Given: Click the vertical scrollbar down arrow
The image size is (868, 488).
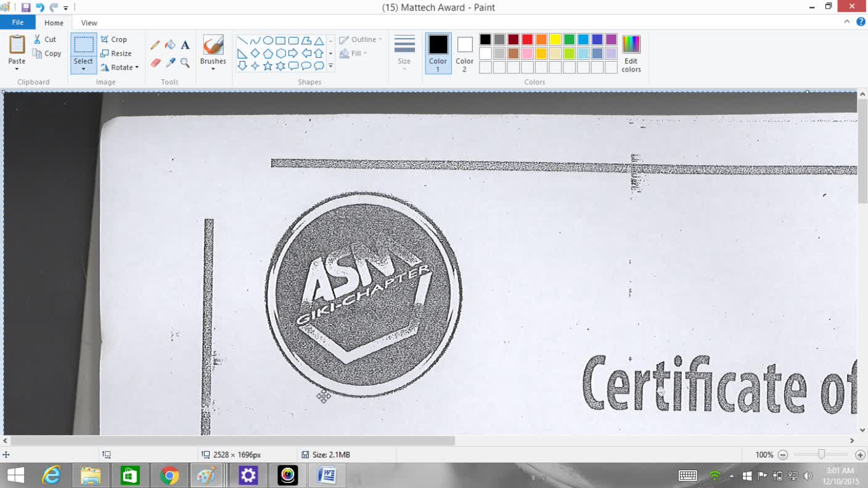Looking at the screenshot, I should coord(862,430).
